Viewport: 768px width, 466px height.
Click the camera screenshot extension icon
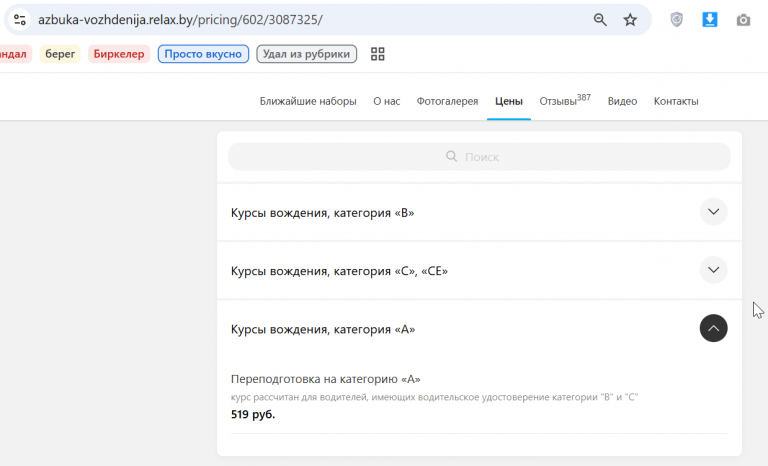743,20
